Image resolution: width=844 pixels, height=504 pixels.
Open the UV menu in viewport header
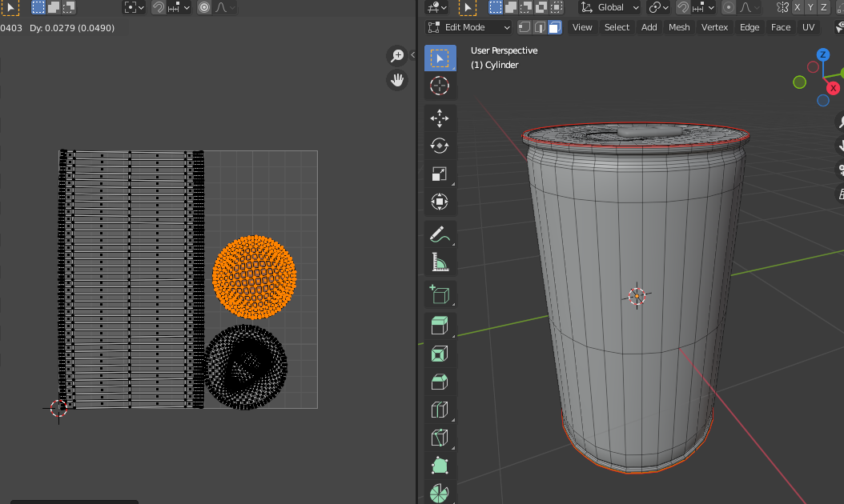point(809,27)
